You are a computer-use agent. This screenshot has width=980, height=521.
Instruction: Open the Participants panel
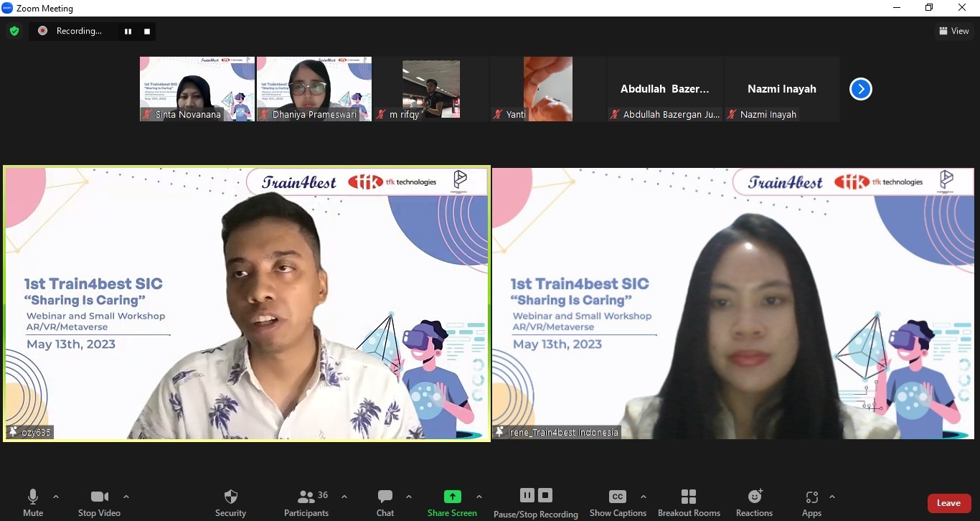coord(306,497)
